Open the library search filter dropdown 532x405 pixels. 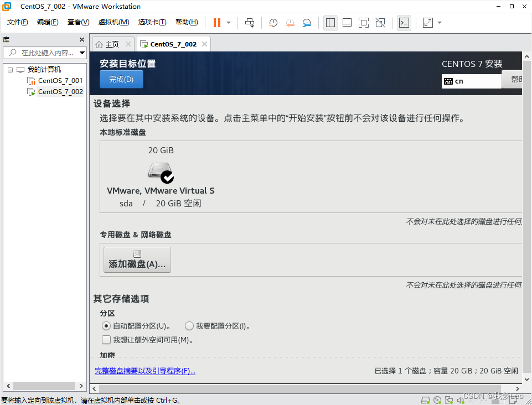point(82,53)
